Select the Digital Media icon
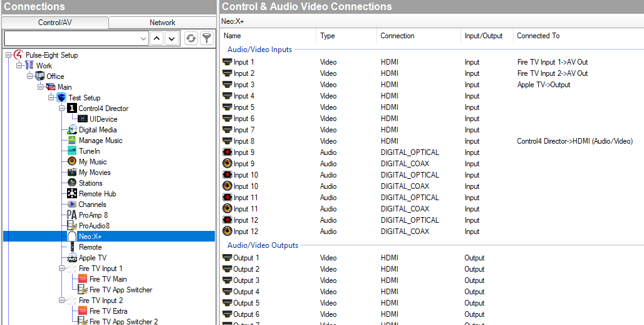The height and width of the screenshot is (325, 644). point(72,130)
